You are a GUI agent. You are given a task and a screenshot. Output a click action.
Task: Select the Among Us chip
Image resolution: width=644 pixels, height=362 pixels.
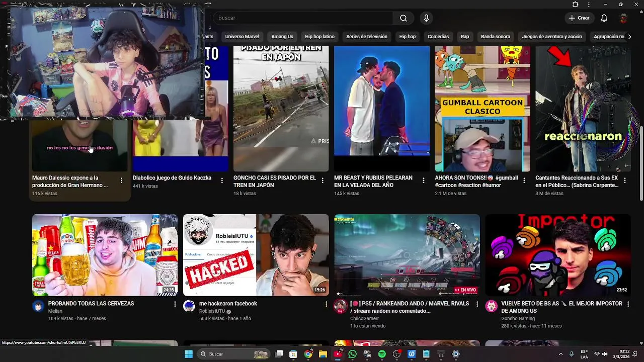point(282,37)
